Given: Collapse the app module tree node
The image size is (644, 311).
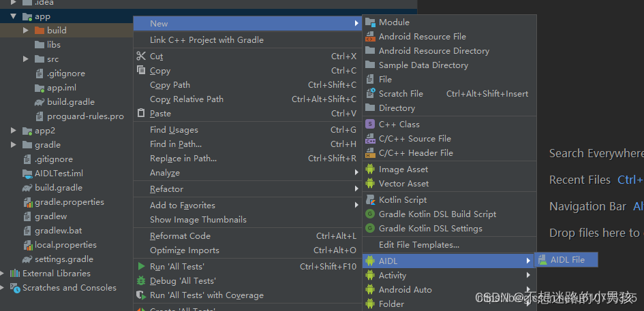Looking at the screenshot, I should [14, 16].
